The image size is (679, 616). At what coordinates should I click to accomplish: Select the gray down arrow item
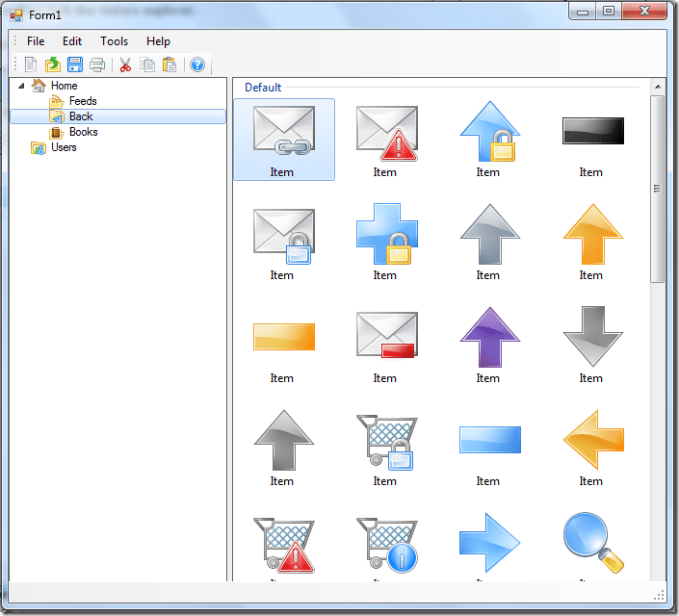point(593,346)
